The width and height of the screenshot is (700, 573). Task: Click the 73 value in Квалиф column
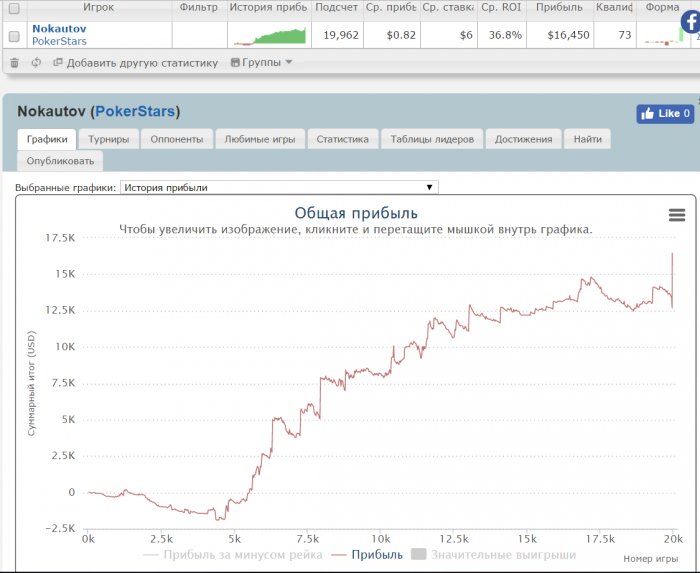625,35
